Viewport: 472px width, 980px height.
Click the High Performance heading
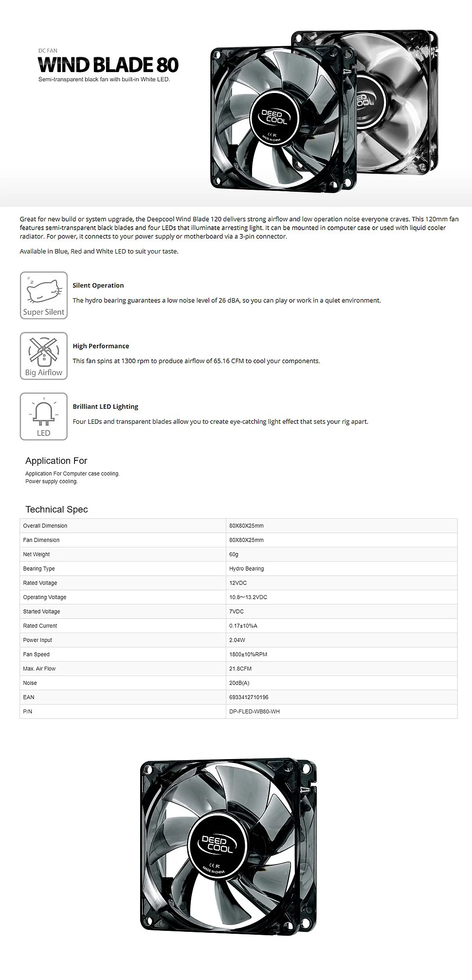pyautogui.click(x=101, y=346)
